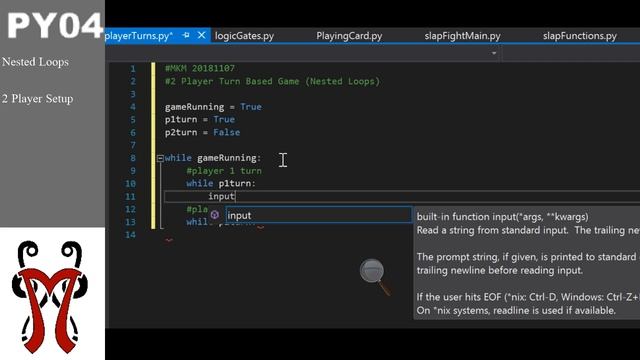Click the Nested Loops comment on line 2
Screen dimensions: 640x360
(x=344, y=81)
